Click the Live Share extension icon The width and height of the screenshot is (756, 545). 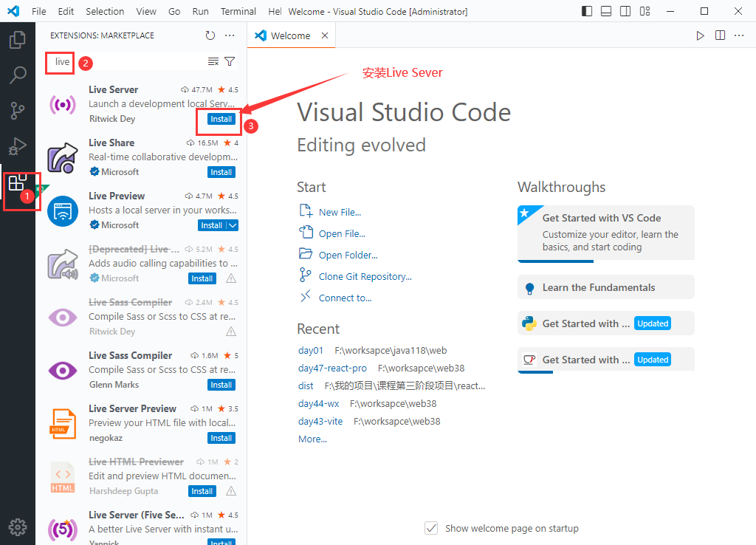pyautogui.click(x=63, y=157)
